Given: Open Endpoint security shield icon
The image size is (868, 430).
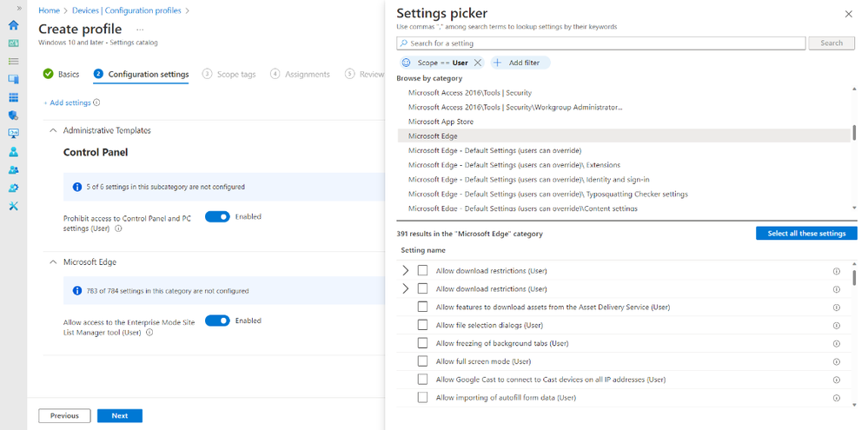Looking at the screenshot, I should coord(13,116).
